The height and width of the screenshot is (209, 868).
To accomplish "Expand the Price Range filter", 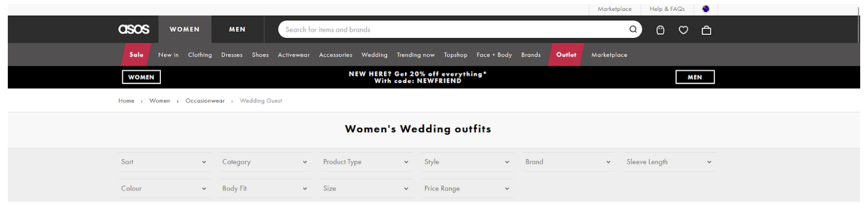I will [x=467, y=188].
